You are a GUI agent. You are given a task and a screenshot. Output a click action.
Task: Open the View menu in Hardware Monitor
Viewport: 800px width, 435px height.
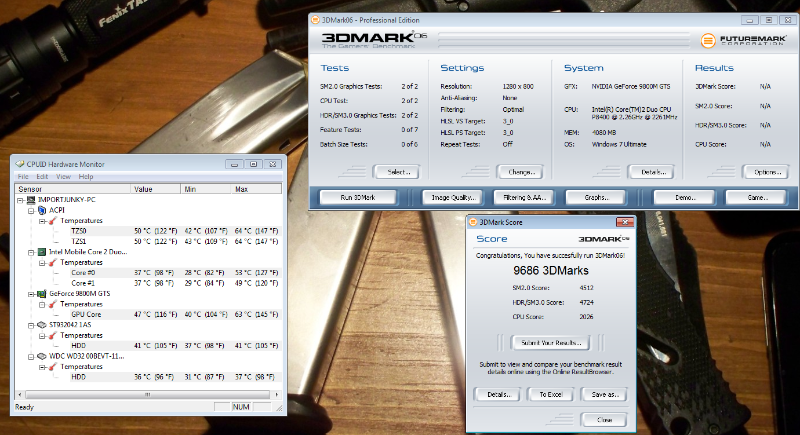click(x=63, y=176)
